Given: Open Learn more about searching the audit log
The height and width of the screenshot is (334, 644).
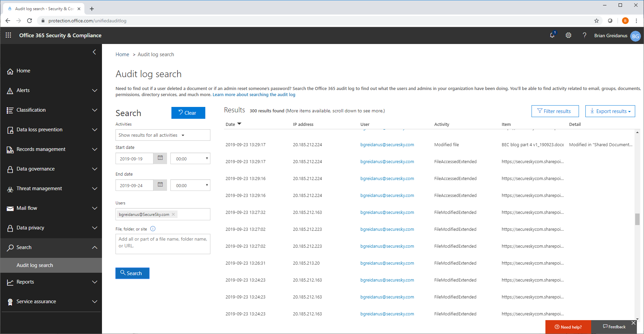Looking at the screenshot, I should coord(254,94).
